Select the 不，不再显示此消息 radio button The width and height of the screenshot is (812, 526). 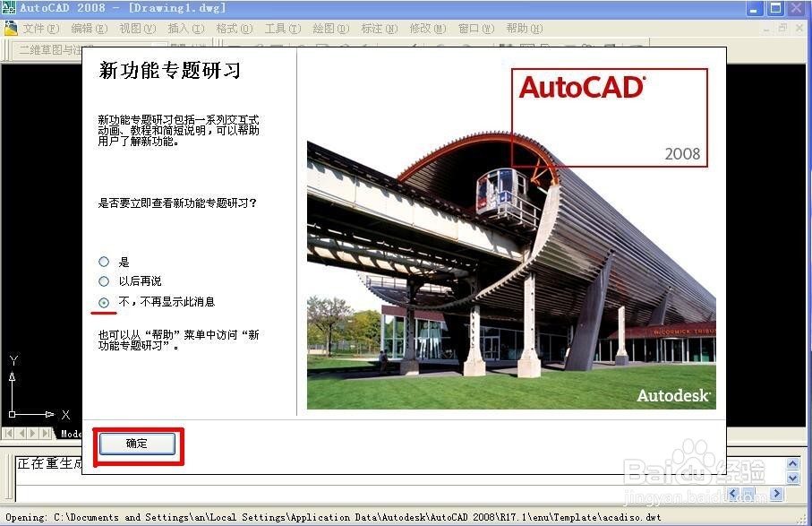pos(103,302)
